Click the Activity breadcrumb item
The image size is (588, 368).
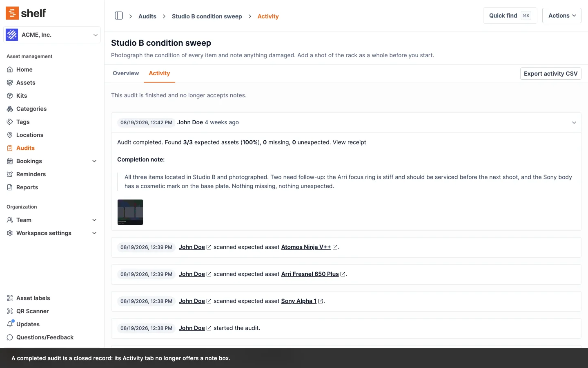(268, 16)
